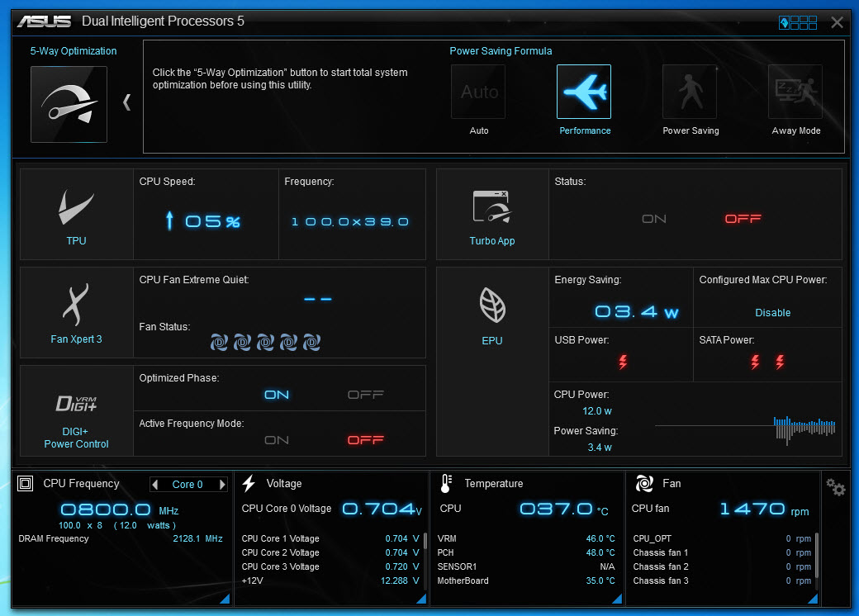Click the CPU temperature "037.0 °C" readout
Image resolution: width=859 pixels, height=616 pixels.
564,509
